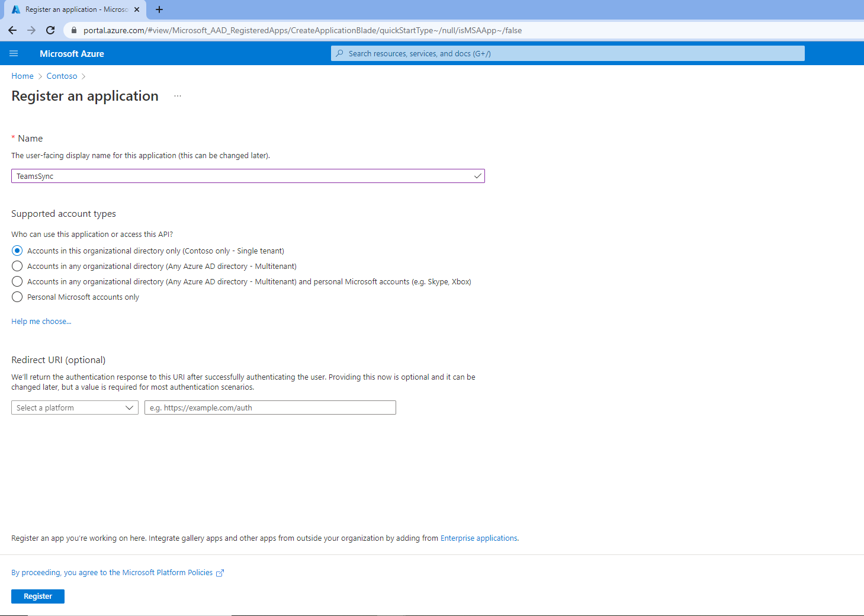Close the Register an application browser tab
The image size is (864, 616).
click(x=137, y=9)
